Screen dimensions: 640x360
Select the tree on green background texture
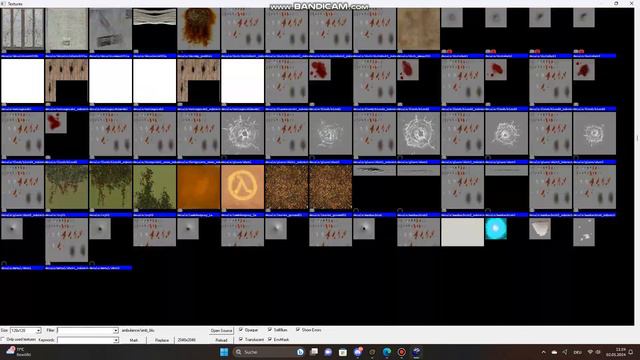155,187
